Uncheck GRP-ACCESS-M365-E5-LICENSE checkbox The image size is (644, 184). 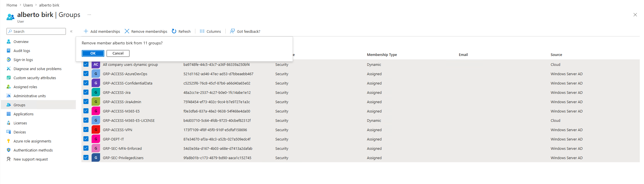point(86,120)
